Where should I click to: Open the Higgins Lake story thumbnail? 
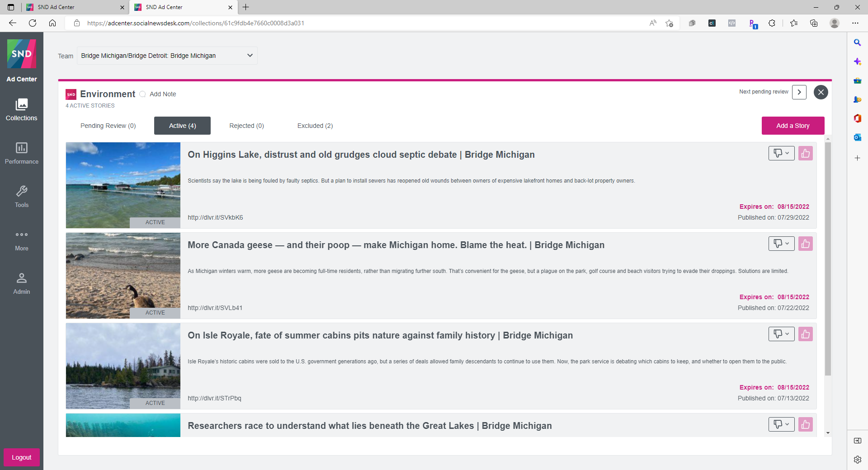[123, 185]
